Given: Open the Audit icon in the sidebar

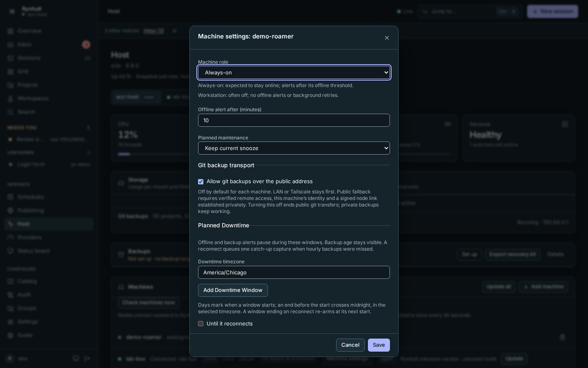Looking at the screenshot, I should pos(11,295).
